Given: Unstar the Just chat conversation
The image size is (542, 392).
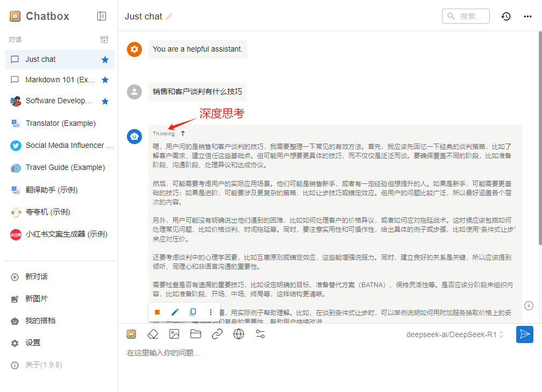Looking at the screenshot, I should point(105,60).
